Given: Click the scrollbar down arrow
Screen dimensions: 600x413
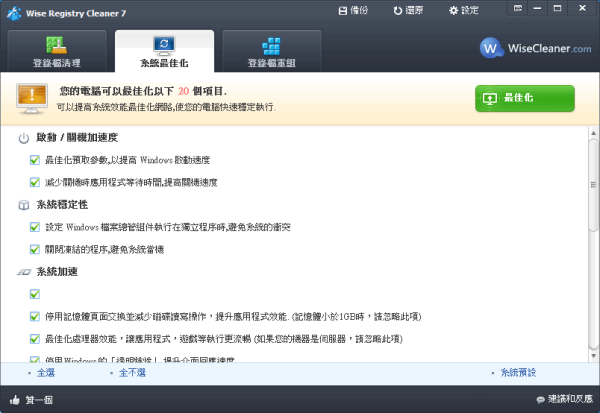Looking at the screenshot, I should [593, 356].
